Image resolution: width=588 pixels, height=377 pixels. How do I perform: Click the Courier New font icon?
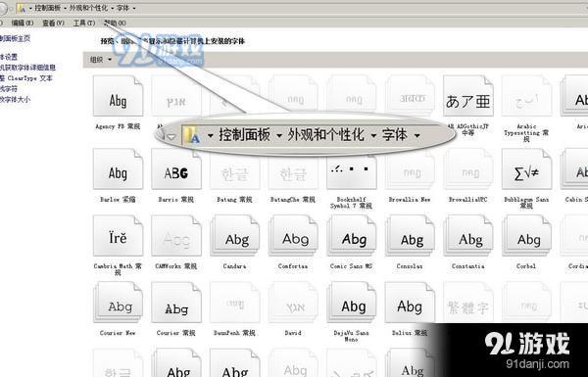119,303
